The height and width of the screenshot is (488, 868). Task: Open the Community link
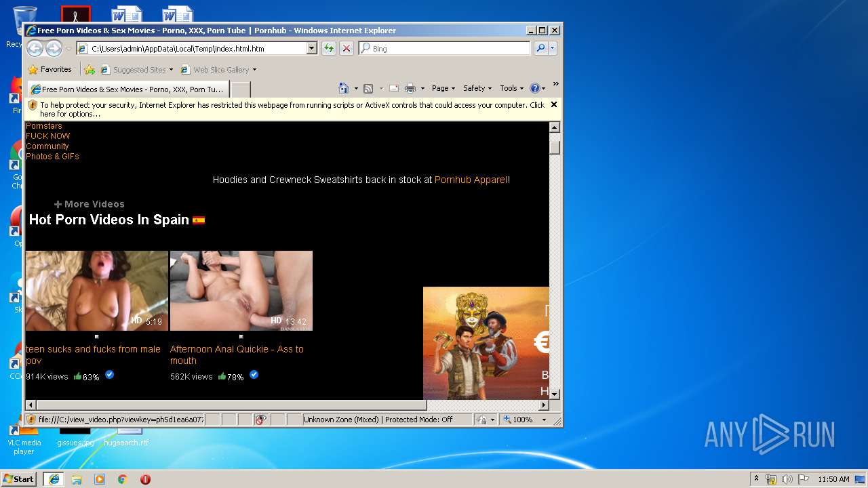(x=47, y=146)
